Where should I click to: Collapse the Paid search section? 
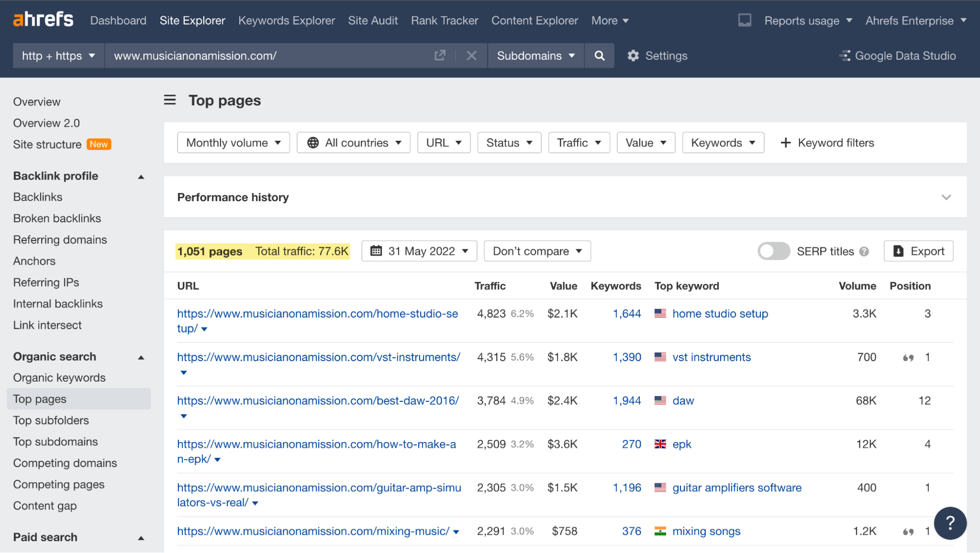click(141, 538)
